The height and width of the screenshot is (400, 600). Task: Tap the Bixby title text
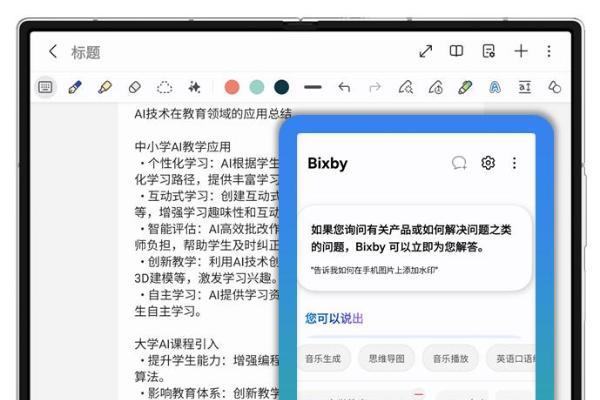click(x=328, y=163)
